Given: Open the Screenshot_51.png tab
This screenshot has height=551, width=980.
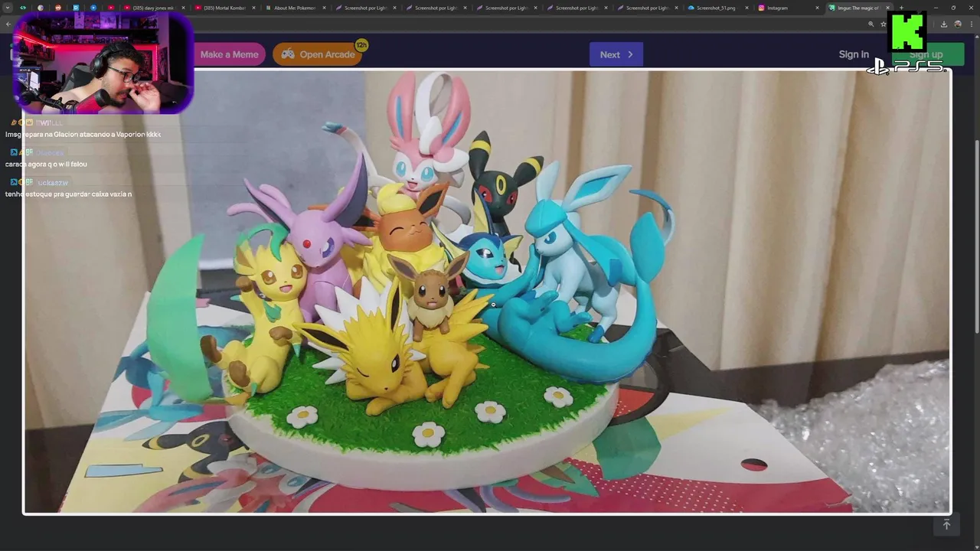Looking at the screenshot, I should pos(715,8).
